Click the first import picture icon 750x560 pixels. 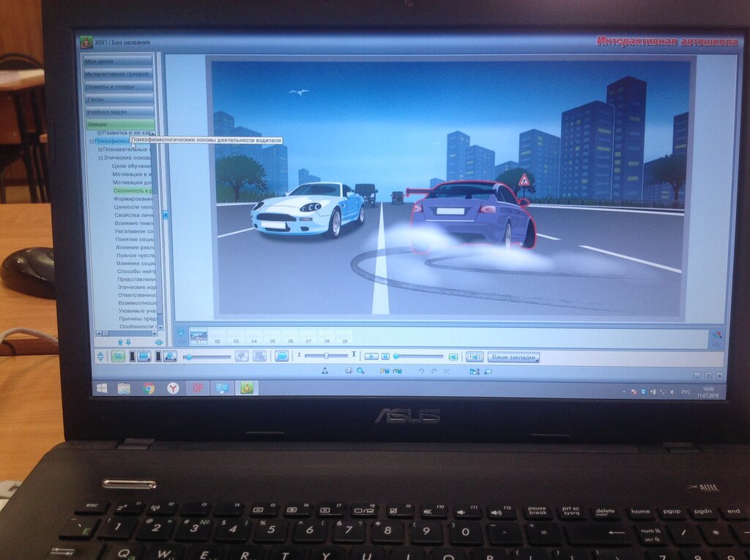[x=384, y=371]
